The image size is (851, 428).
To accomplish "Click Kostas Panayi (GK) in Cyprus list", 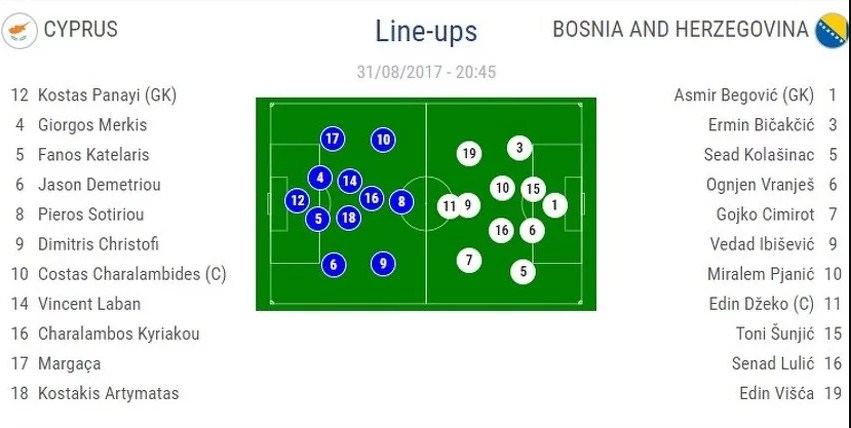I will [107, 96].
